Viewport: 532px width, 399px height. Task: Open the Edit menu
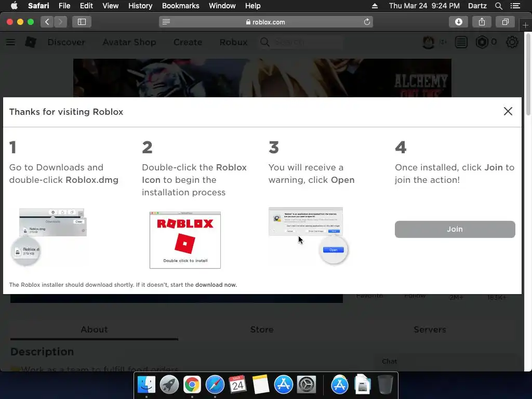pos(86,6)
